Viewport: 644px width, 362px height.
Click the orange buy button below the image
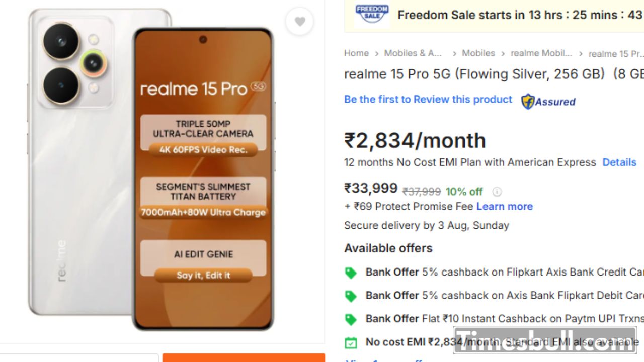pos(244,357)
